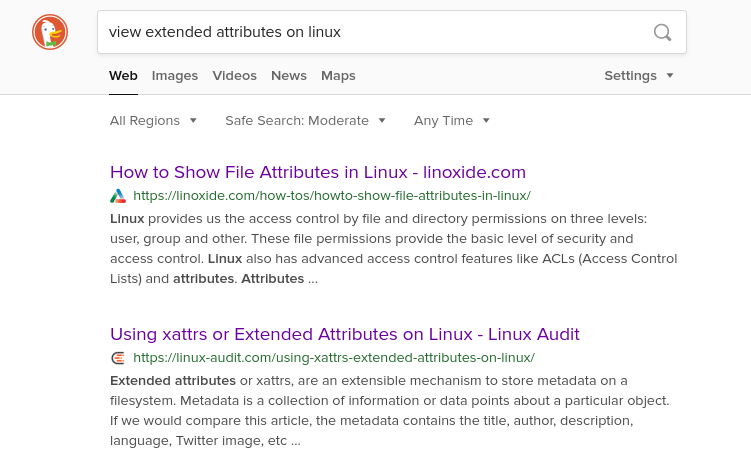Expand the All Regions filter
Screen dimensions: 751x464
coord(153,121)
